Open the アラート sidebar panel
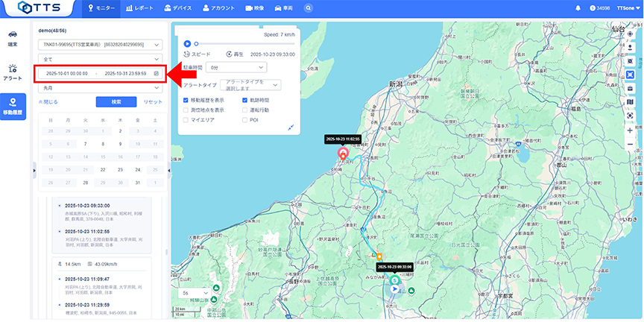The width and height of the screenshot is (644, 322). click(13, 72)
